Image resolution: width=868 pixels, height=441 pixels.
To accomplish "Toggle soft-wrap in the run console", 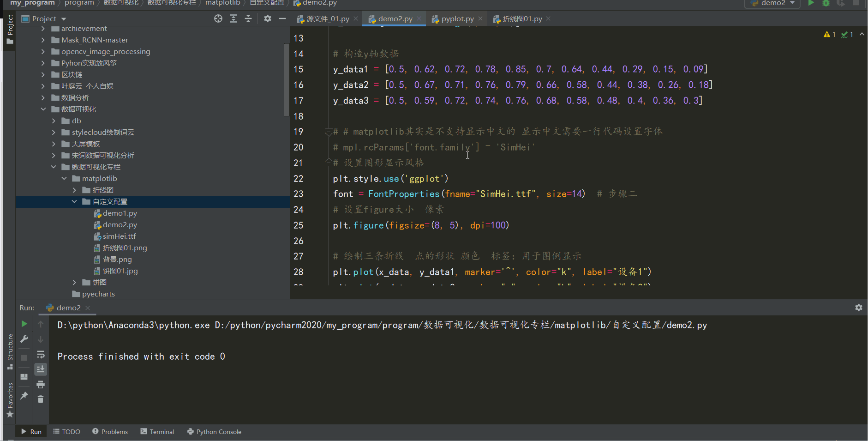I will [x=41, y=354].
